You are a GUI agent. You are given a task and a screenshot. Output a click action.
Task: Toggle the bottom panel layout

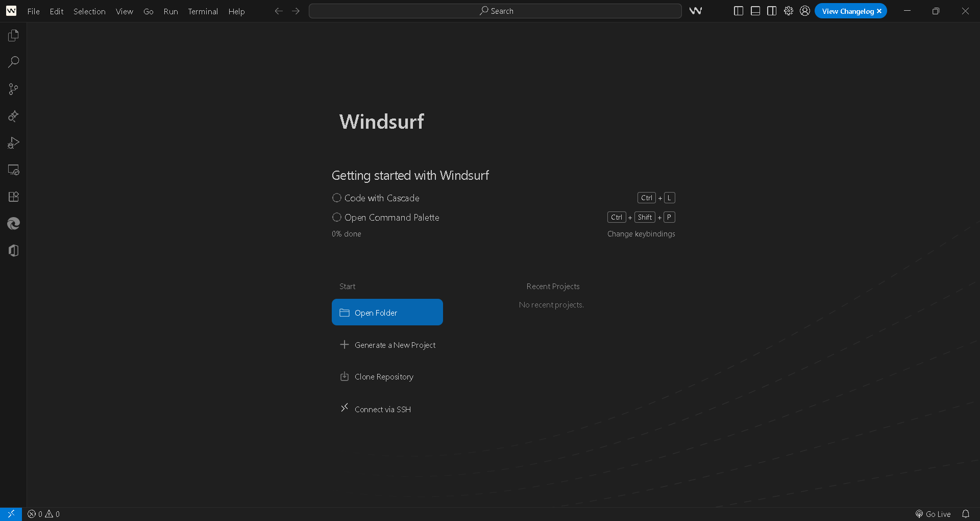click(755, 11)
